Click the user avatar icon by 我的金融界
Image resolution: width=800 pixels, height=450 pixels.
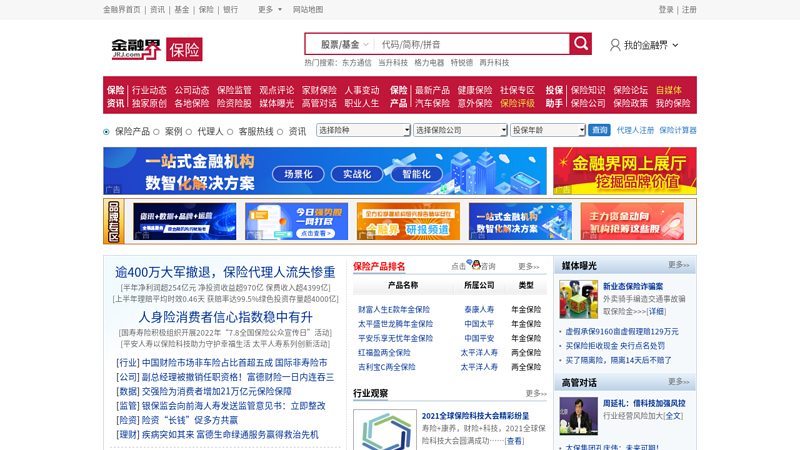click(x=615, y=45)
